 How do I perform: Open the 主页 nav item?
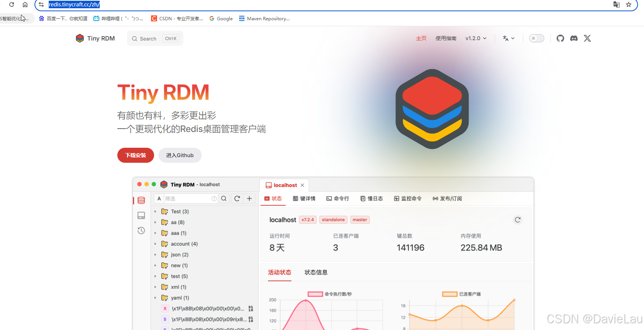[x=421, y=38]
